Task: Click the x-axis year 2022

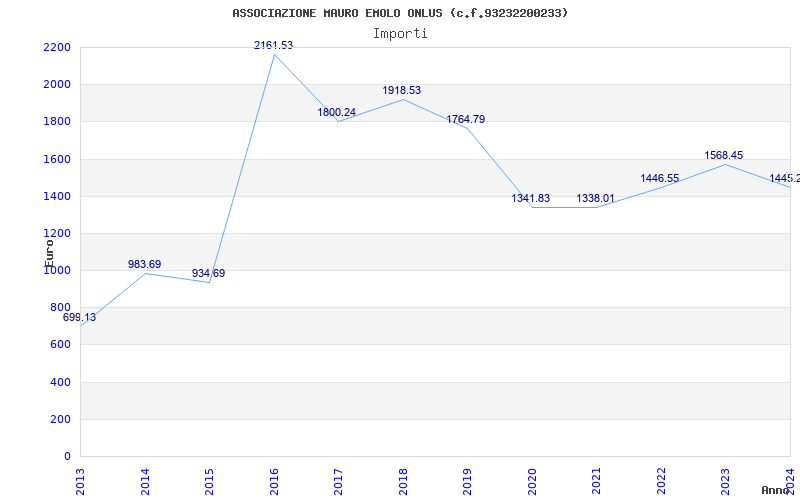Action: (x=661, y=482)
